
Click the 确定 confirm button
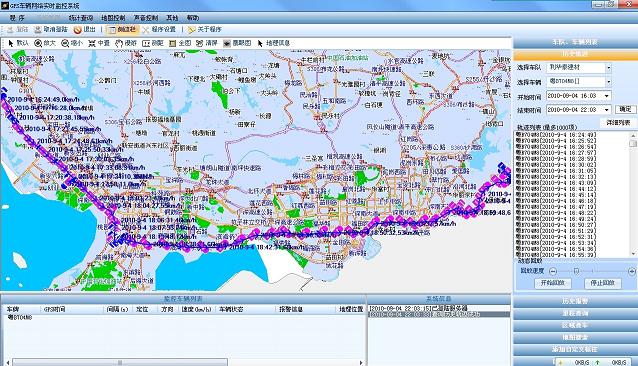625,109
